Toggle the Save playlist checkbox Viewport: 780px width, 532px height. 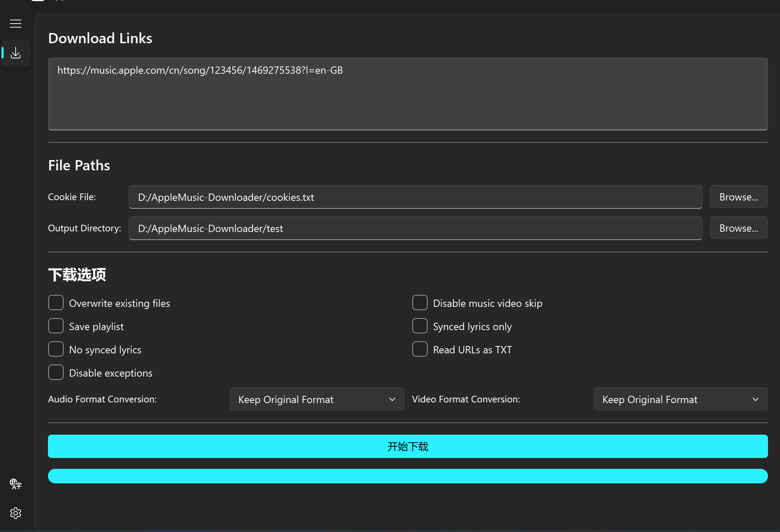[56, 326]
